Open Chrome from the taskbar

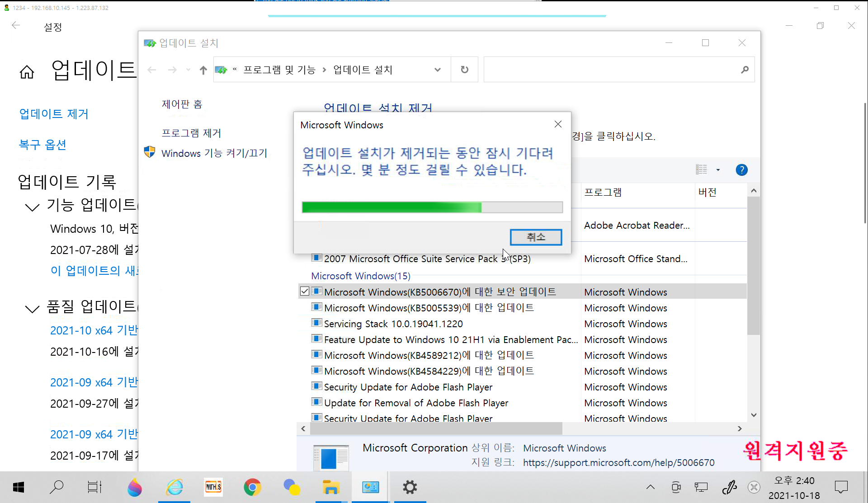coord(252,487)
